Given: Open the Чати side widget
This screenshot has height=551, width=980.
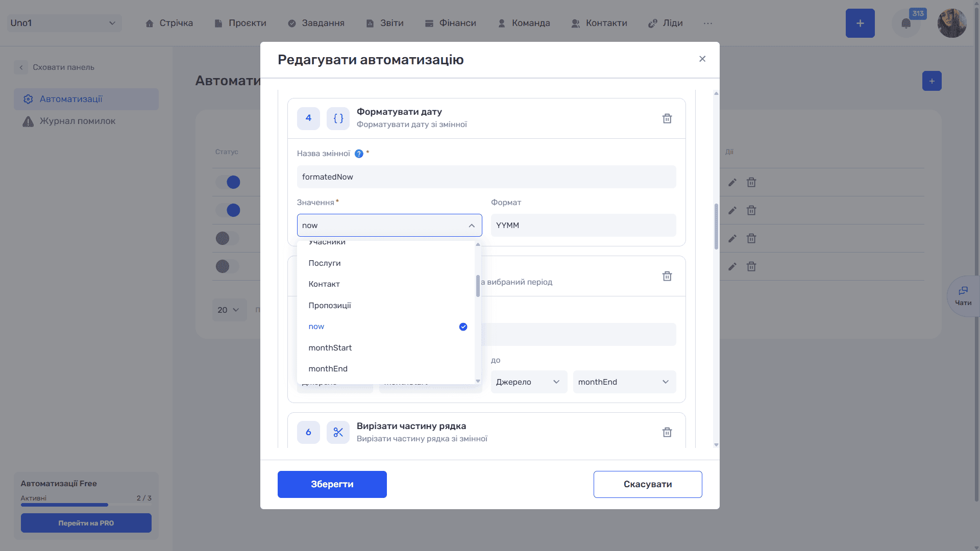Looking at the screenshot, I should (x=963, y=296).
